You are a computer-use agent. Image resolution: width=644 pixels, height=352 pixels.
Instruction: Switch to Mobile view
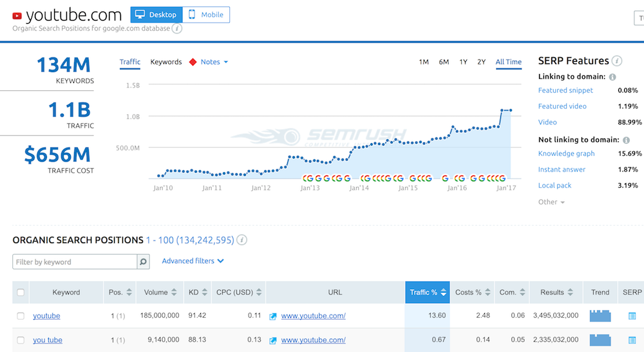pyautogui.click(x=206, y=15)
